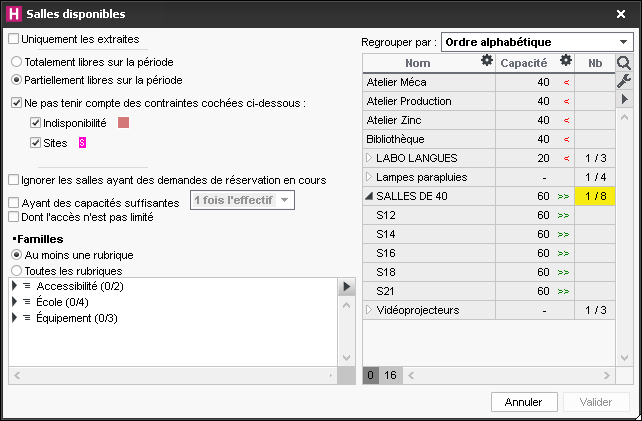Expand the Vidéoprojecteurs group
The width and height of the screenshot is (642, 421).
[368, 310]
